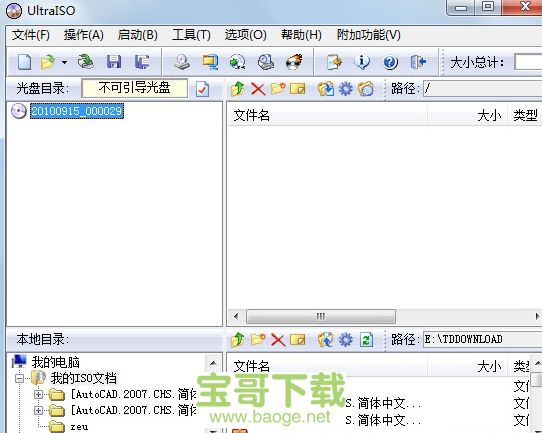Open the 启动(B) menu
Image resolution: width=542 pixels, height=433 pixels.
click(138, 35)
